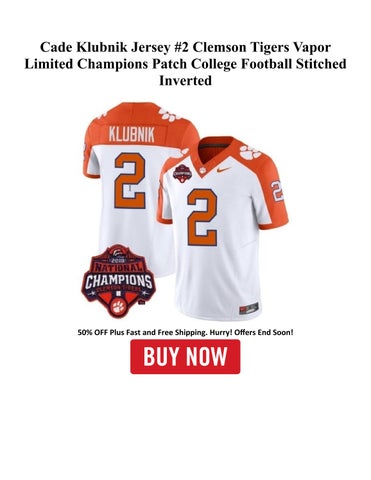Click the small paw at jersey collar base
This screenshot has height=480, width=371.
pyautogui.click(x=202, y=171)
